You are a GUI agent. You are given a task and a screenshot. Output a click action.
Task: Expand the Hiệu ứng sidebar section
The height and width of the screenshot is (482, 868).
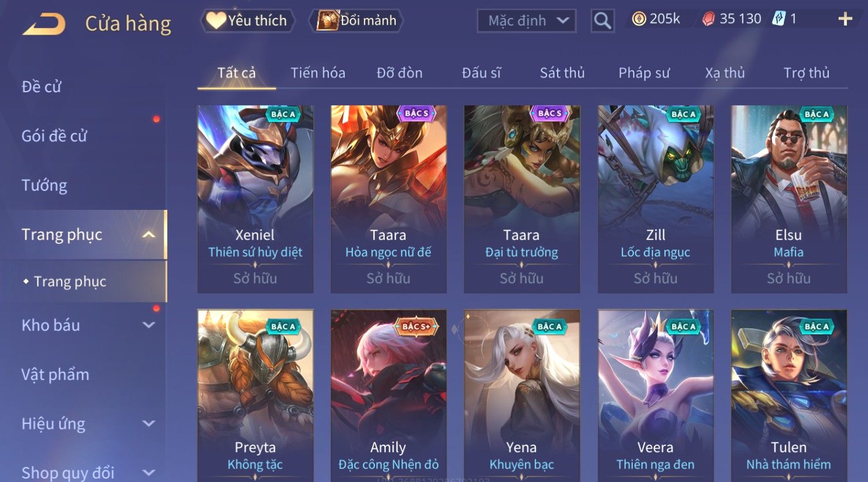[x=148, y=424]
